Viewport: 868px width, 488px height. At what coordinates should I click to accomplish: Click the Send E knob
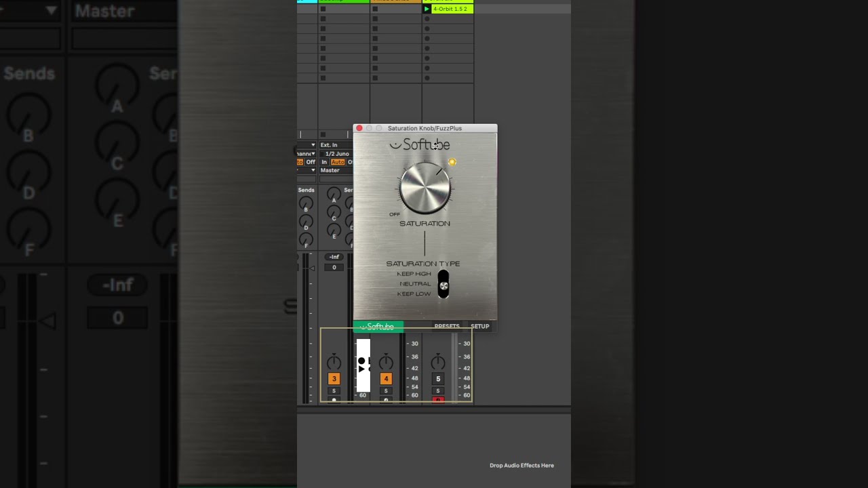[x=334, y=232]
